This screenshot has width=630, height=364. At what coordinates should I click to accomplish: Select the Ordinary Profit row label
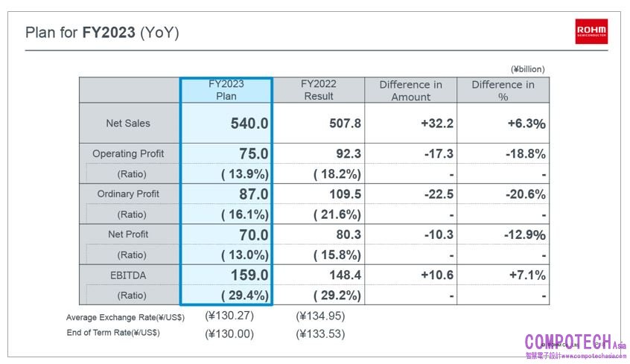click(128, 194)
